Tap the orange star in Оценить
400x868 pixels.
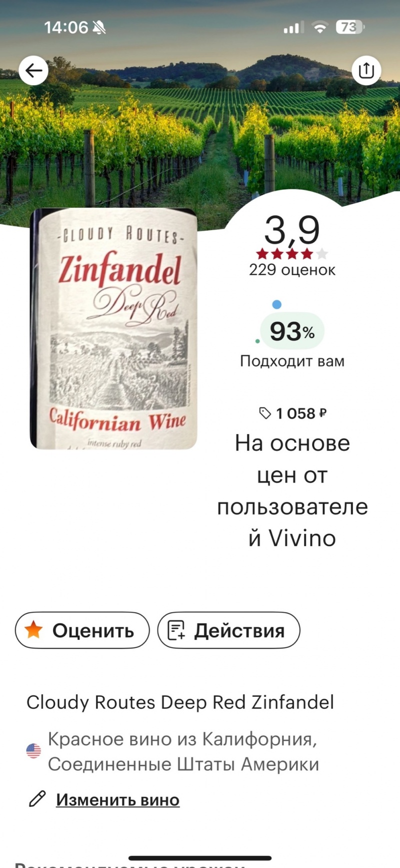[x=33, y=630]
